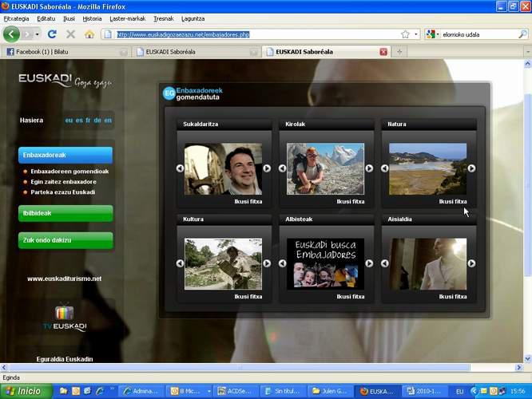Click the Zuk ondo dakizu green button
This screenshot has width=532, height=399.
pyautogui.click(x=66, y=240)
